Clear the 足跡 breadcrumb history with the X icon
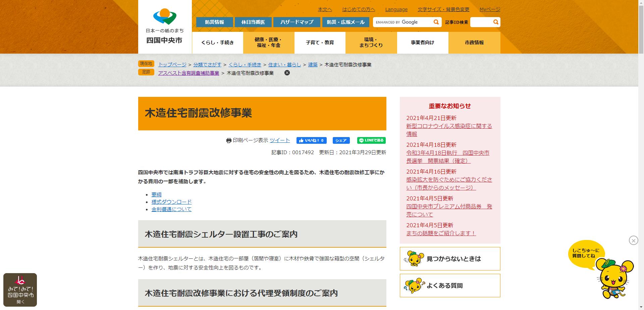 (x=287, y=73)
